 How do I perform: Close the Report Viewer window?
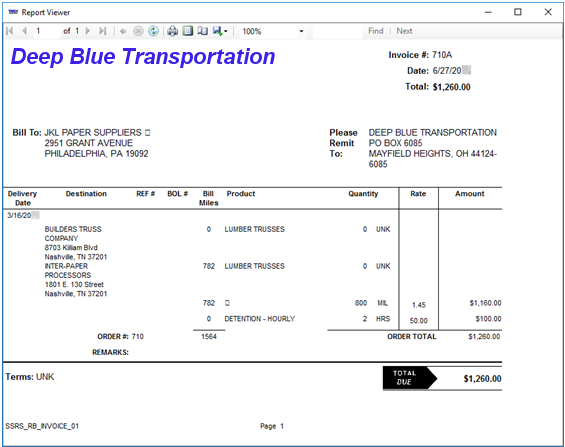[x=548, y=12]
